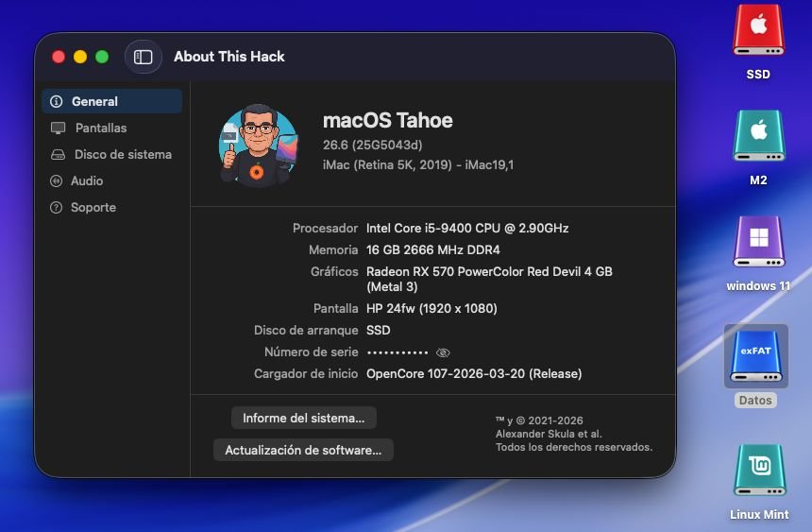
Task: Click the Cargador de inicio label
Action: point(306,374)
